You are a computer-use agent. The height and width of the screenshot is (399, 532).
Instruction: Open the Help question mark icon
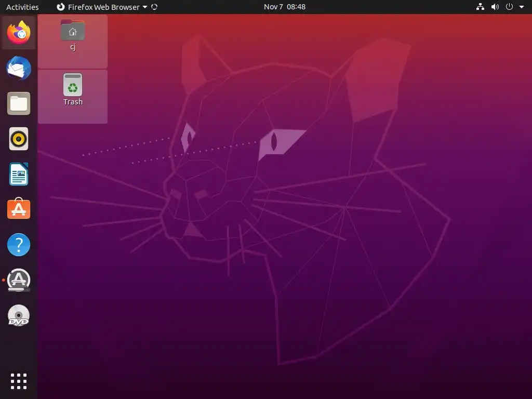pos(19,245)
